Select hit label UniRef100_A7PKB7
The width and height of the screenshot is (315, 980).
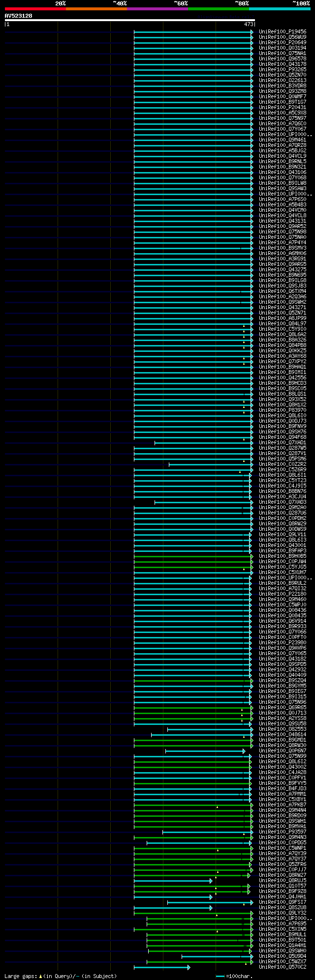tap(283, 805)
